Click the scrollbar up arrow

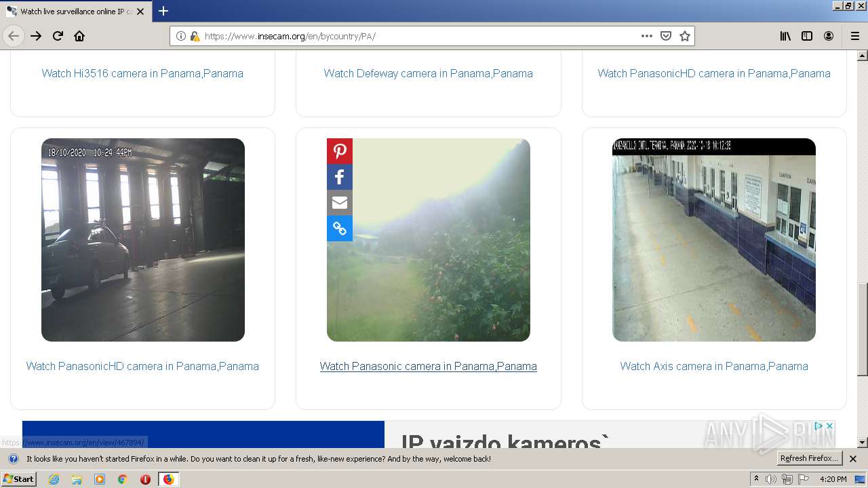(863, 56)
